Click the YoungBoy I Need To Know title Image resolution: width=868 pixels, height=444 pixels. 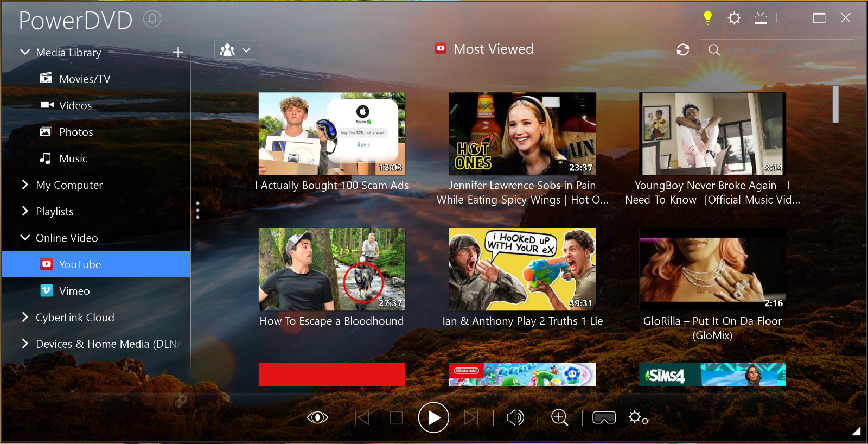tap(712, 193)
